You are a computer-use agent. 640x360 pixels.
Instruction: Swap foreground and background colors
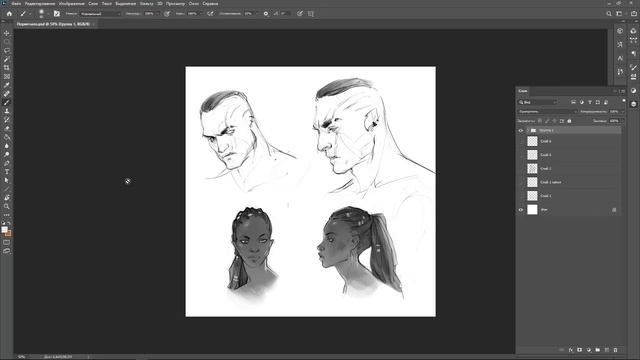(x=9, y=224)
